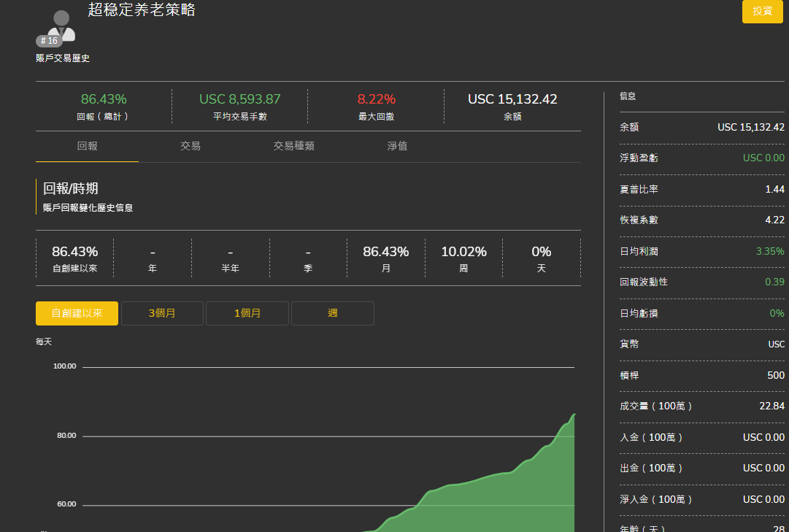789x532 pixels.
Task: Click the # 16 rank badge
Action: [x=50, y=41]
